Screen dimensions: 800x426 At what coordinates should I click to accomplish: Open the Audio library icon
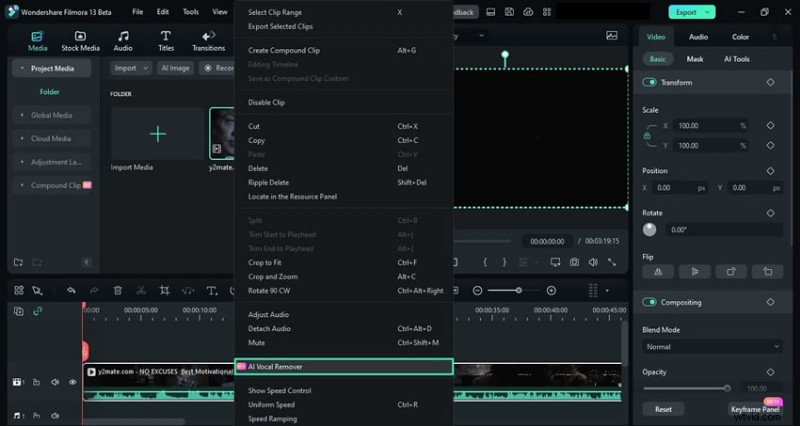pos(123,36)
